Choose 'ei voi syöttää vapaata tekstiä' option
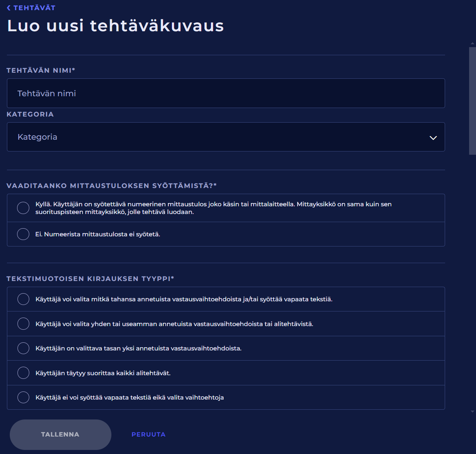 (23, 398)
